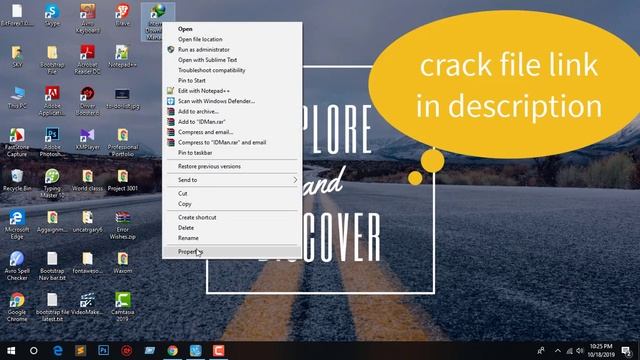The image size is (640, 360).
Task: Select the Google Chrome desktop shortcut
Action: pos(17,307)
